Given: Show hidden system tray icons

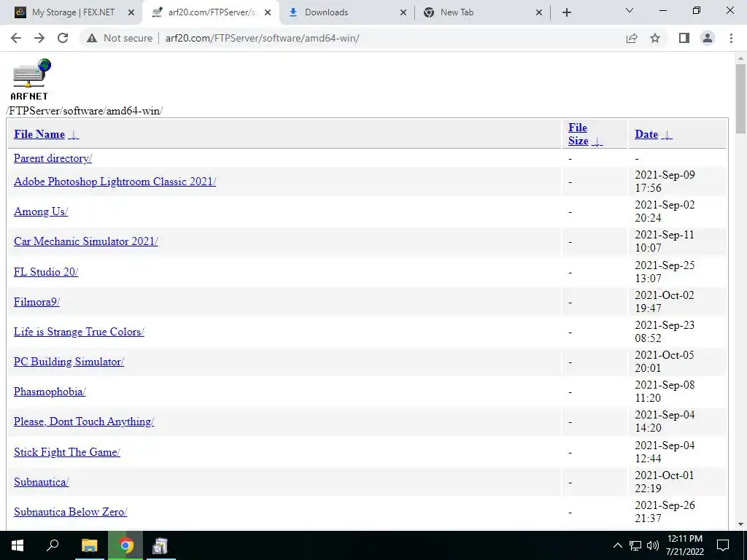Looking at the screenshot, I should [617, 545].
